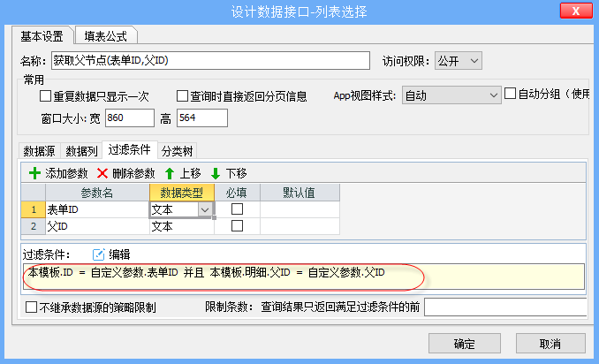Click the default value cell for 父ID
Viewport: 599px width, 364px height.
point(299,226)
